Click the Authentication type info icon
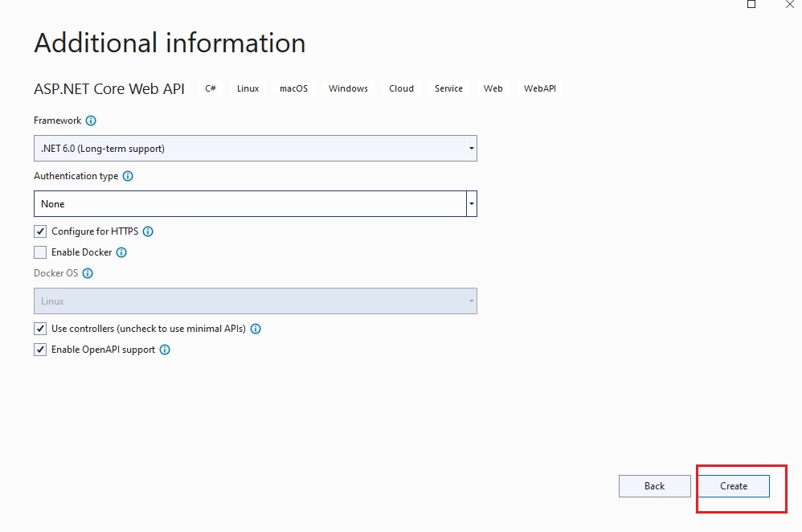The image size is (802, 532). [x=128, y=176]
